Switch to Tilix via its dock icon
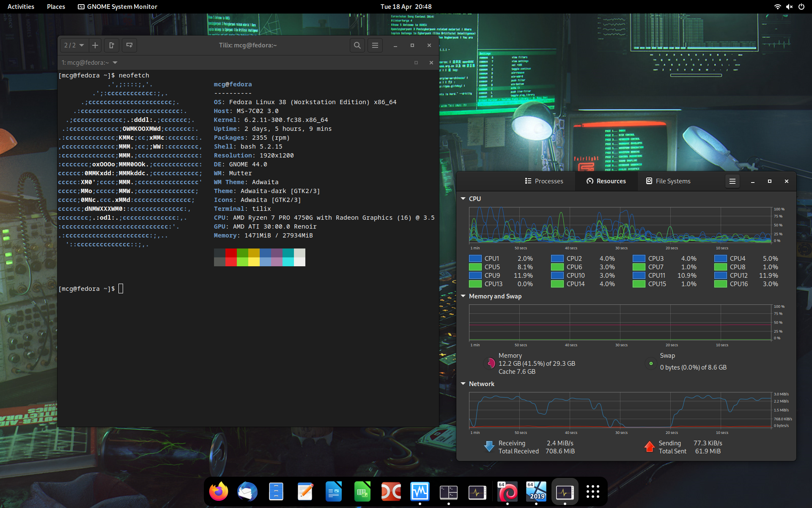Image resolution: width=812 pixels, height=508 pixels. (449, 491)
